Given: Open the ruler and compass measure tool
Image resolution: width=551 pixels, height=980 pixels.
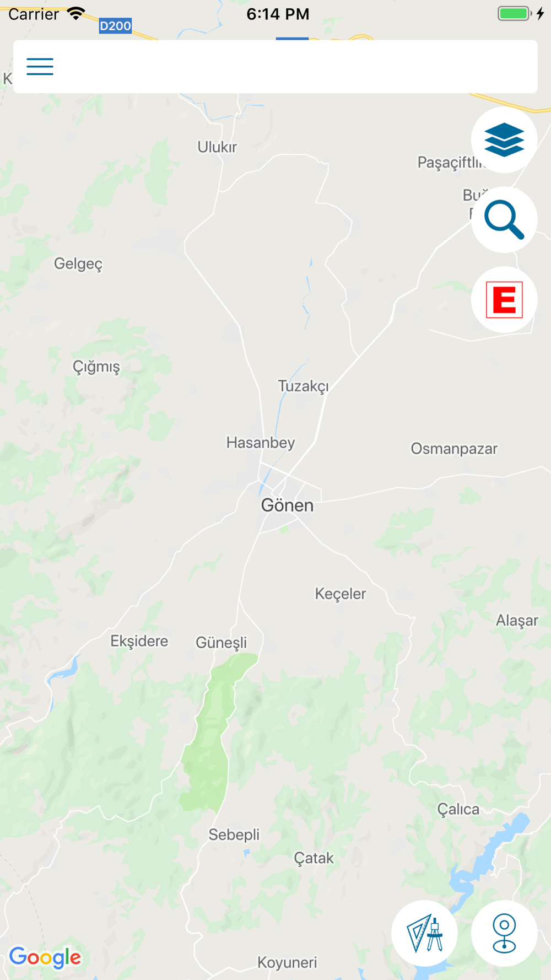Looking at the screenshot, I should coord(424,933).
